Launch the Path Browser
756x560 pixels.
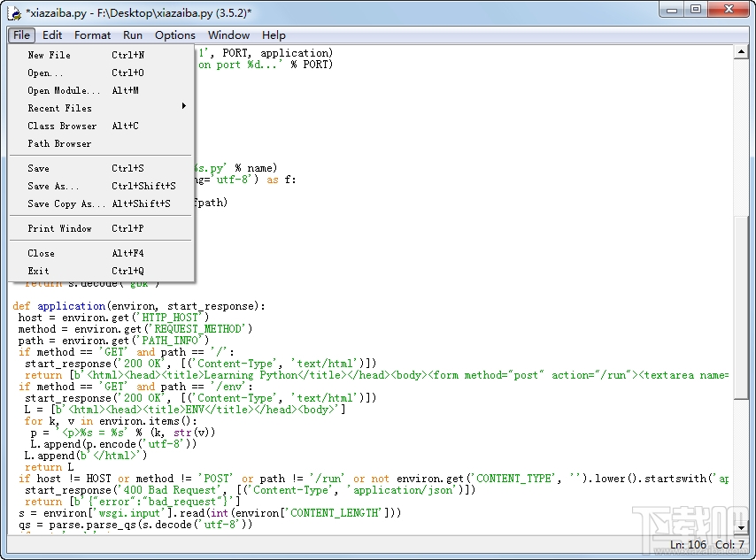(101, 143)
